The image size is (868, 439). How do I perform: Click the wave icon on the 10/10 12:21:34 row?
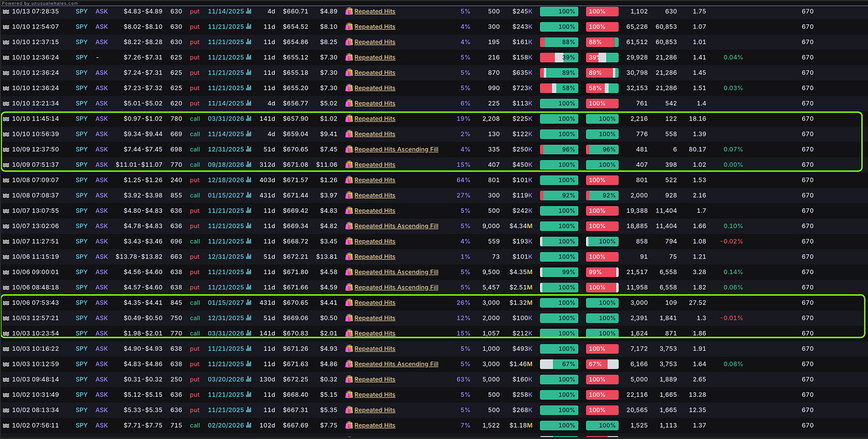[x=6, y=103]
